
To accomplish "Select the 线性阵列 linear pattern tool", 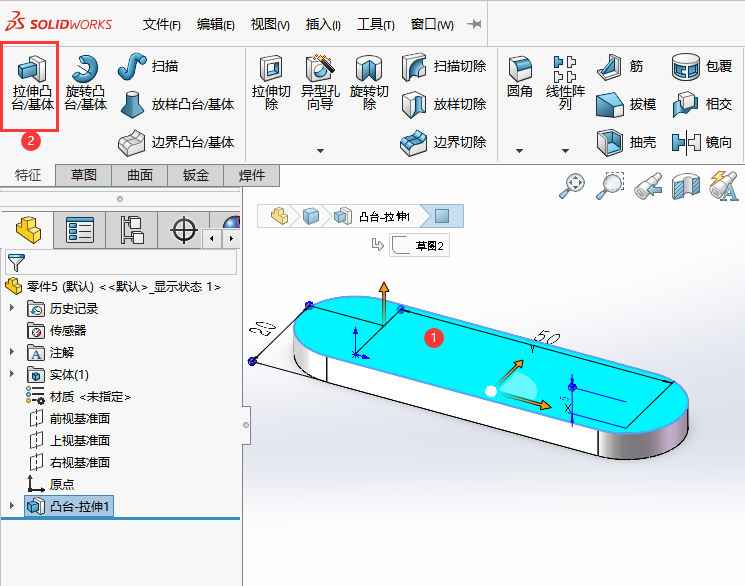I will tap(565, 84).
